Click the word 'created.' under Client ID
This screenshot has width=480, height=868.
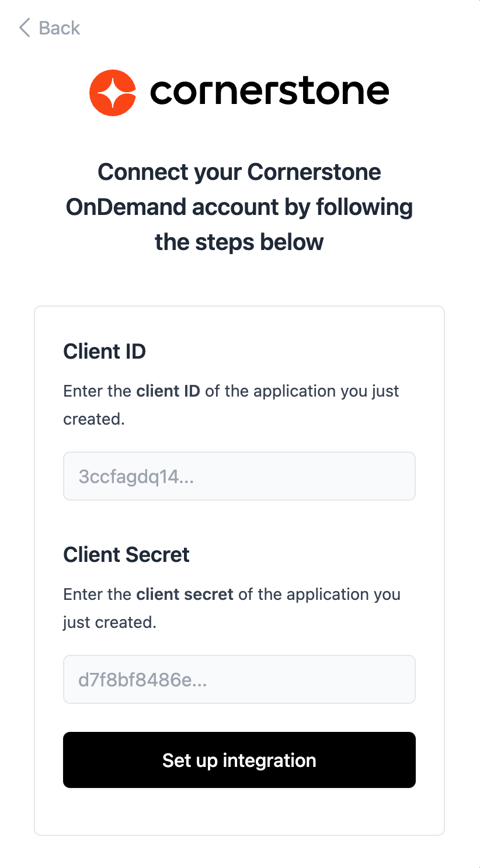[x=94, y=419]
